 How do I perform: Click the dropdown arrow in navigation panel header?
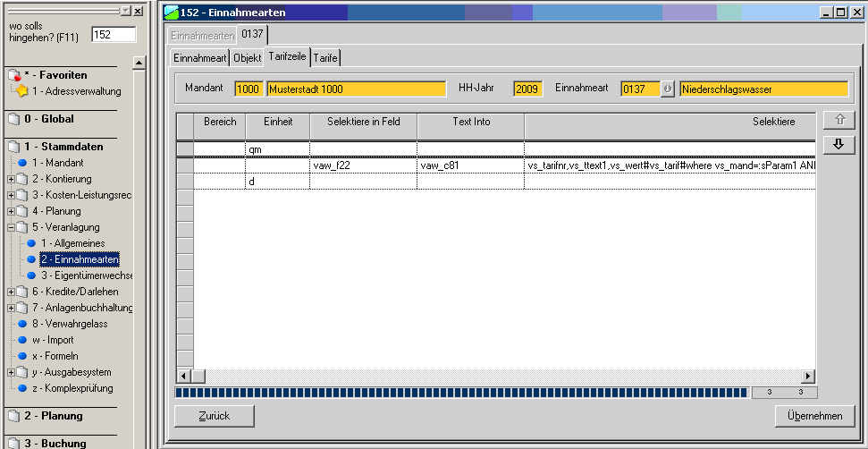125,11
